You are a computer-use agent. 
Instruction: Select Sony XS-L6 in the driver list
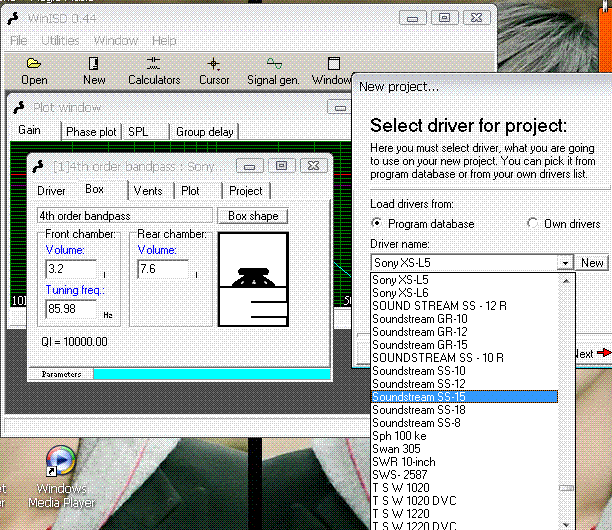(464, 293)
